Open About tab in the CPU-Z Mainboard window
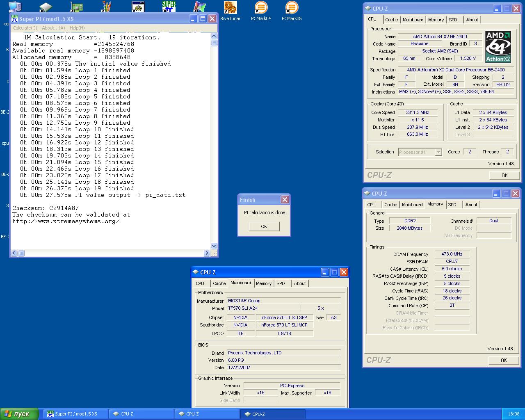 coord(299,283)
